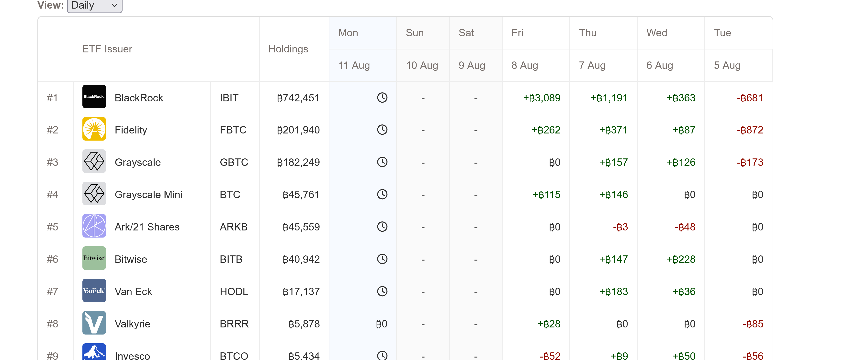Click Fidelity's Tuesday -872 outflow value
Image resolution: width=868 pixels, height=360 pixels.
[750, 130]
